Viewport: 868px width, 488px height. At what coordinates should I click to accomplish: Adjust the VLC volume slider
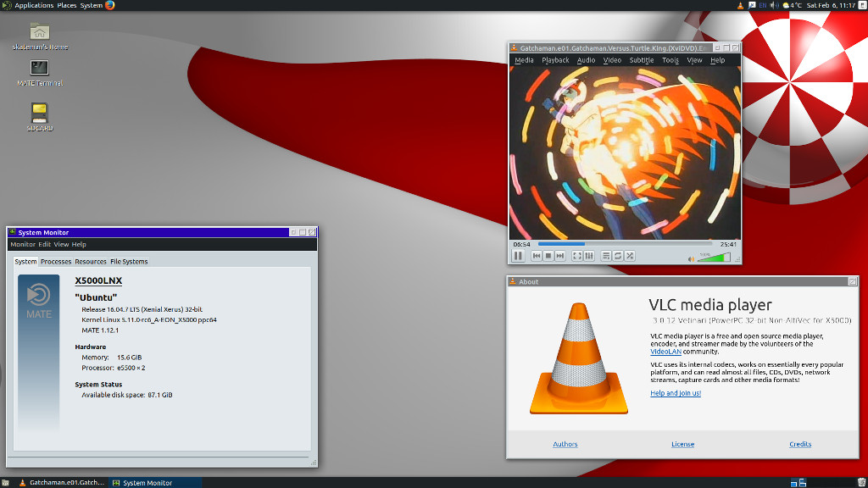click(x=714, y=258)
